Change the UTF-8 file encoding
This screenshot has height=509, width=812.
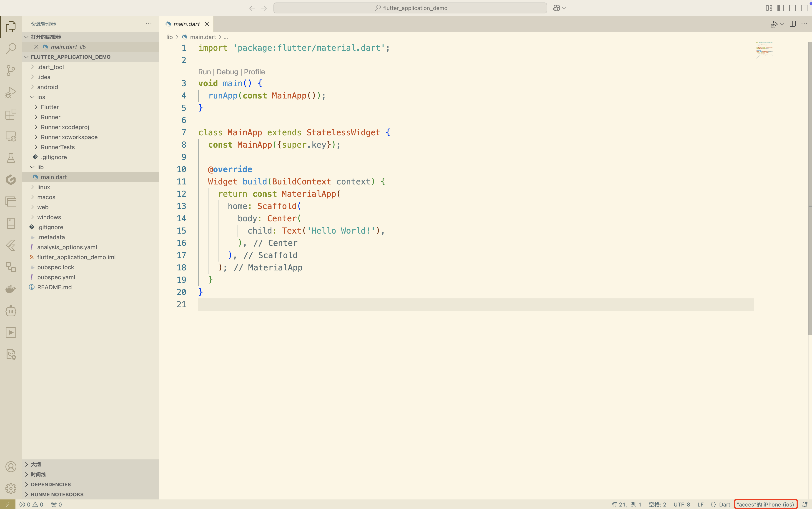(x=682, y=504)
